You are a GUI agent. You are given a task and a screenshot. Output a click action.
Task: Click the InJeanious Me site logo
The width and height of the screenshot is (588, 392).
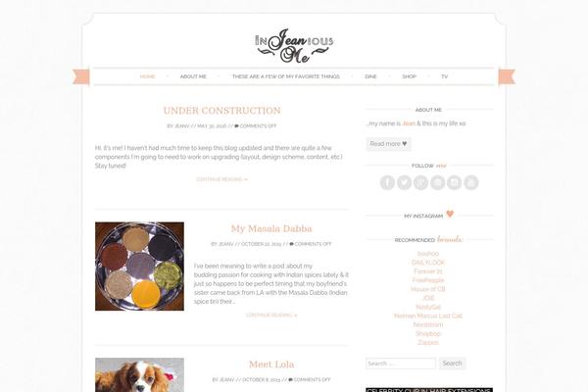click(294, 46)
